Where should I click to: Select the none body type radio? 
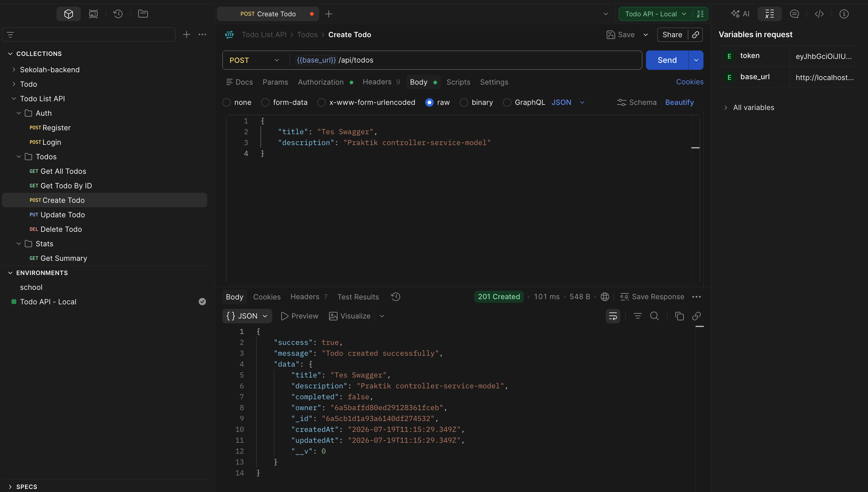point(227,102)
